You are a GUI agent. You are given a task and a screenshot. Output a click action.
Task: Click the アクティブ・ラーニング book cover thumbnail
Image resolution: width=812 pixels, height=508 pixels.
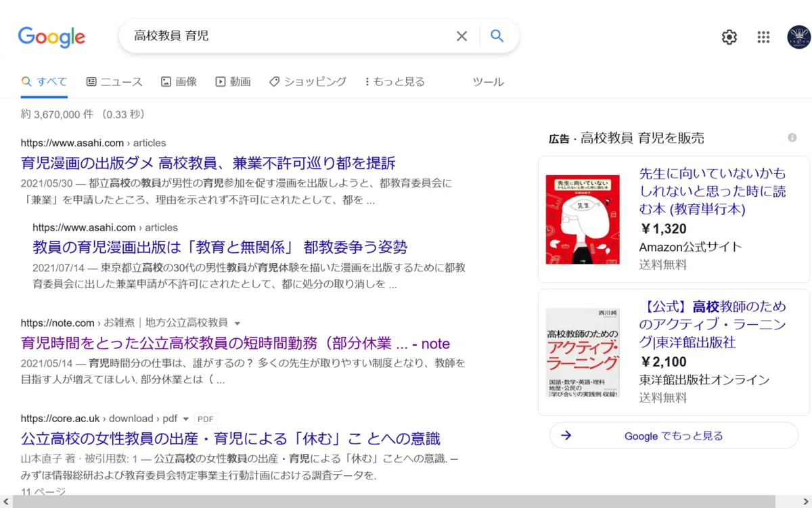click(x=583, y=352)
